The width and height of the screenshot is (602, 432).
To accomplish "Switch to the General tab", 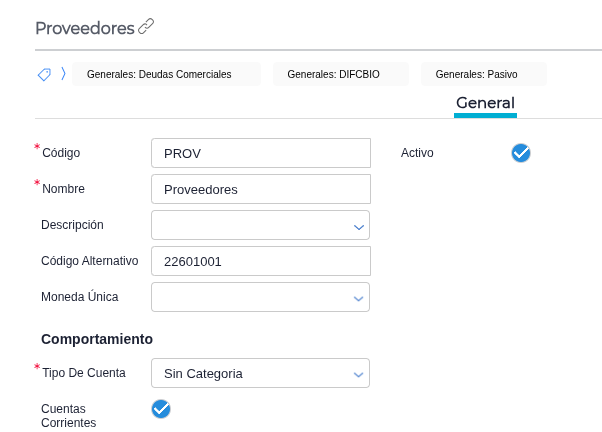I will (485, 102).
